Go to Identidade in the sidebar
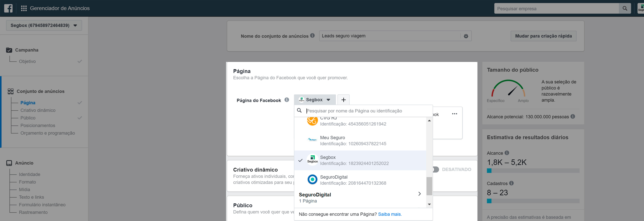This screenshot has height=221, width=644. click(29, 174)
